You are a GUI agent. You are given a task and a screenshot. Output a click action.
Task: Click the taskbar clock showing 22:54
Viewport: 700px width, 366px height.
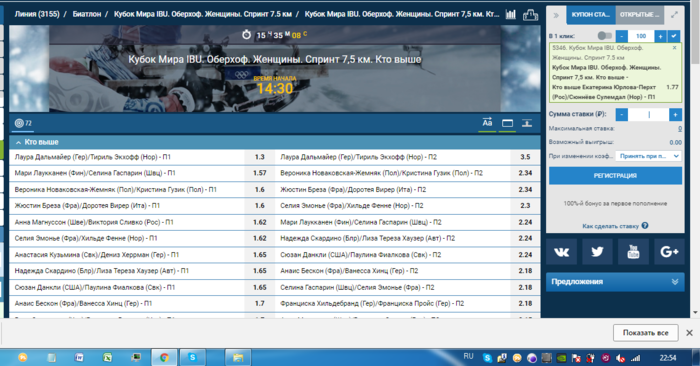pos(668,358)
